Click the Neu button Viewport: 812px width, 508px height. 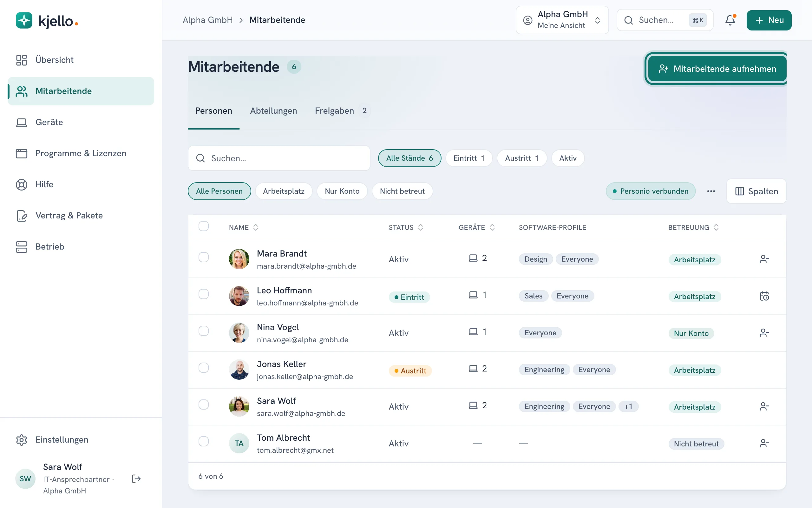(x=769, y=20)
